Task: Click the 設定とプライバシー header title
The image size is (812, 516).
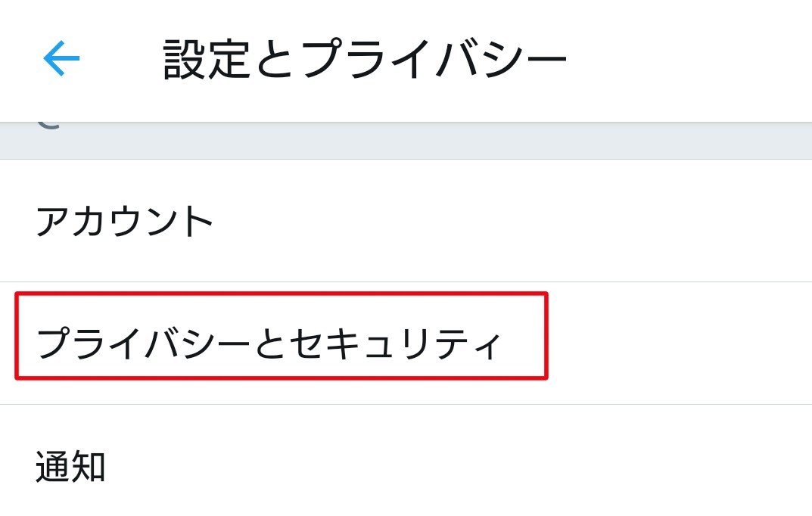Action: click(365, 61)
